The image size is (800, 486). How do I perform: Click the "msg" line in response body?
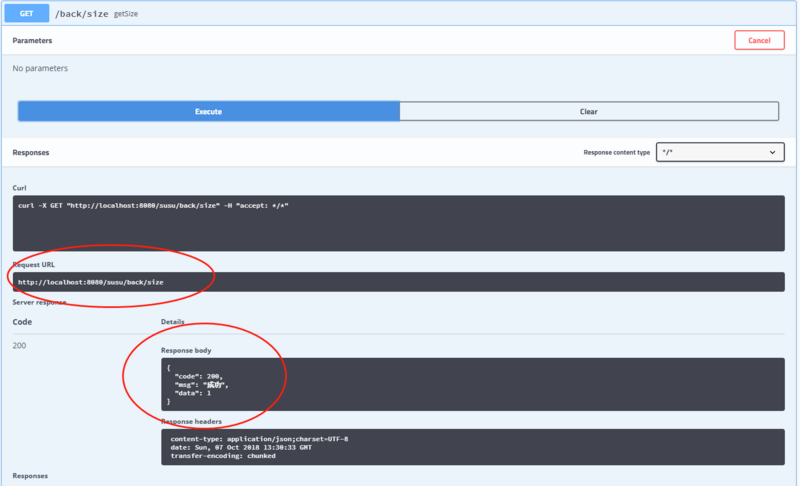coord(201,385)
